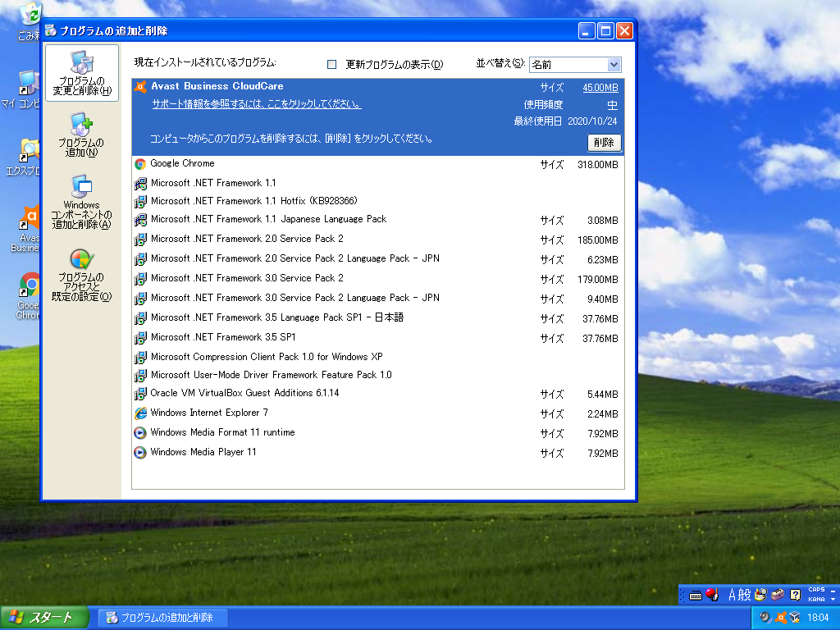Click the Windows Media Player 11 icon
840x630 pixels.
click(x=140, y=453)
